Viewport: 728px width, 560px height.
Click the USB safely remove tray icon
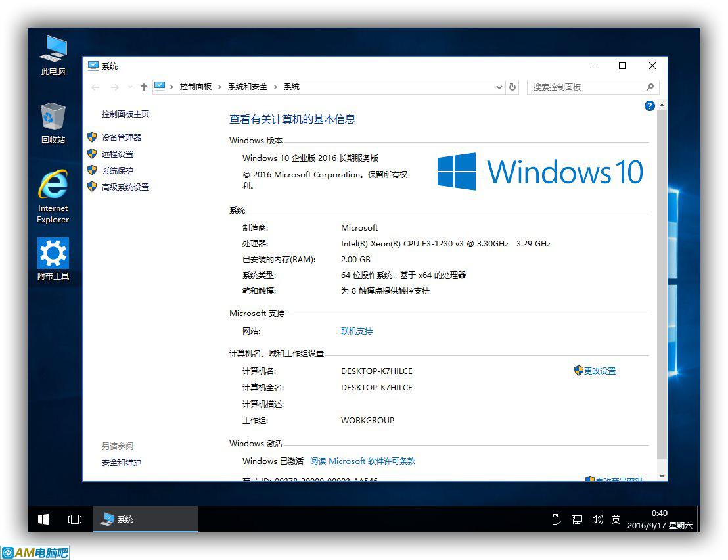pos(557,520)
